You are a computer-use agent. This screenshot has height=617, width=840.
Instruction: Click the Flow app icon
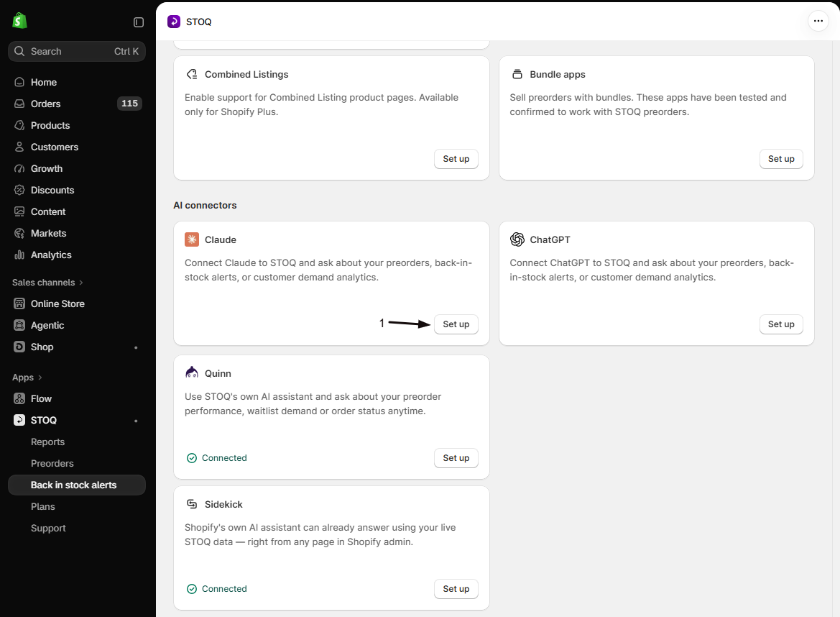pos(19,398)
